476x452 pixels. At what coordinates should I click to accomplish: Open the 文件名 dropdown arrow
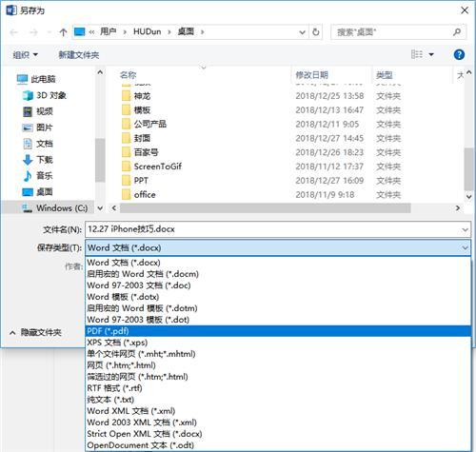point(466,229)
